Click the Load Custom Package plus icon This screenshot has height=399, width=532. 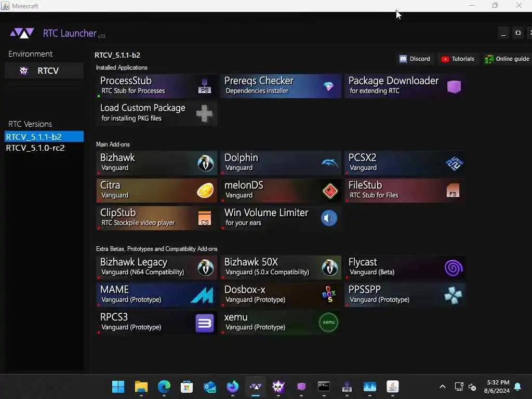[205, 113]
